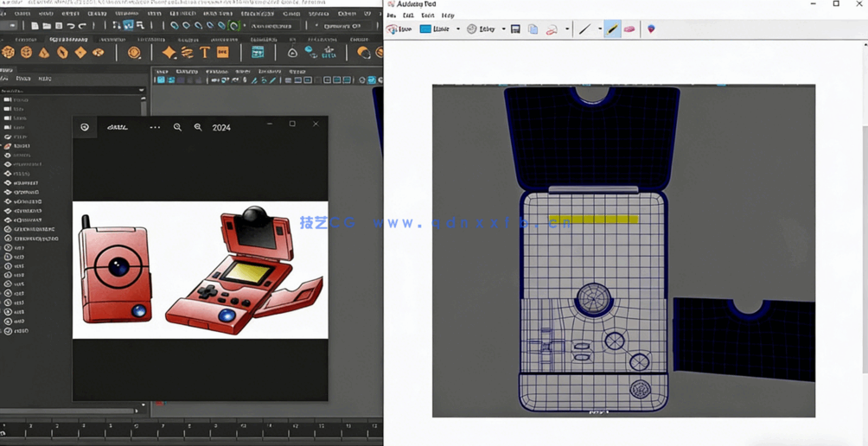Image resolution: width=868 pixels, height=446 pixels.
Task: Click the save floppy disk icon
Action: point(515,29)
